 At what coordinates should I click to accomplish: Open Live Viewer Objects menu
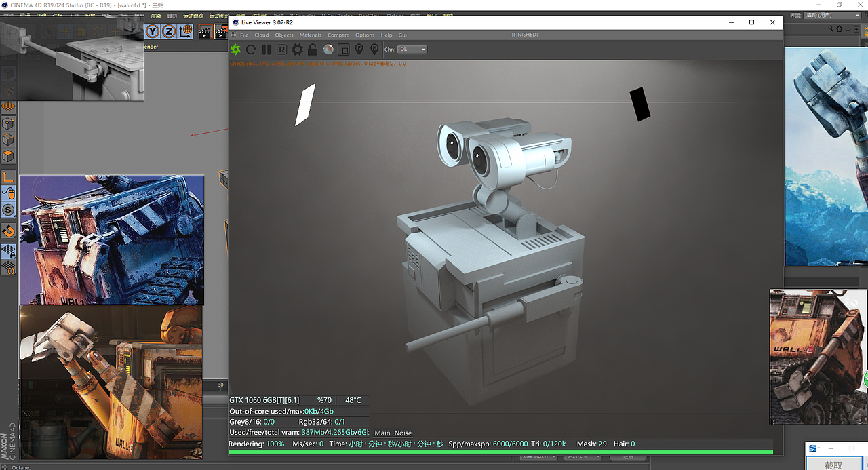pyautogui.click(x=284, y=35)
